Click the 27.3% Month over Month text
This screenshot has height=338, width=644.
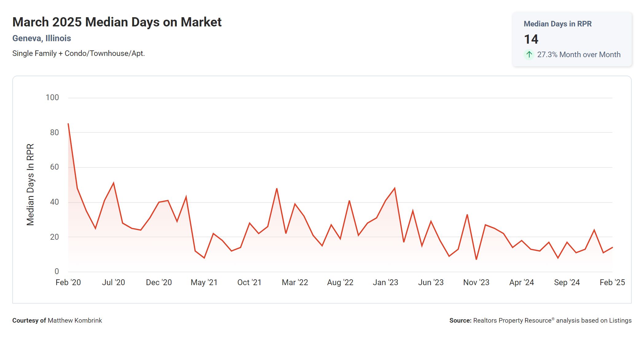coord(579,55)
